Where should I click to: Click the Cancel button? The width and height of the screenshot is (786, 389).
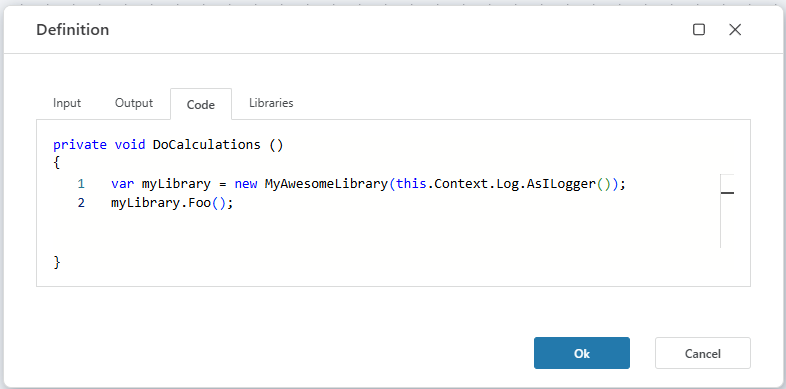click(702, 353)
